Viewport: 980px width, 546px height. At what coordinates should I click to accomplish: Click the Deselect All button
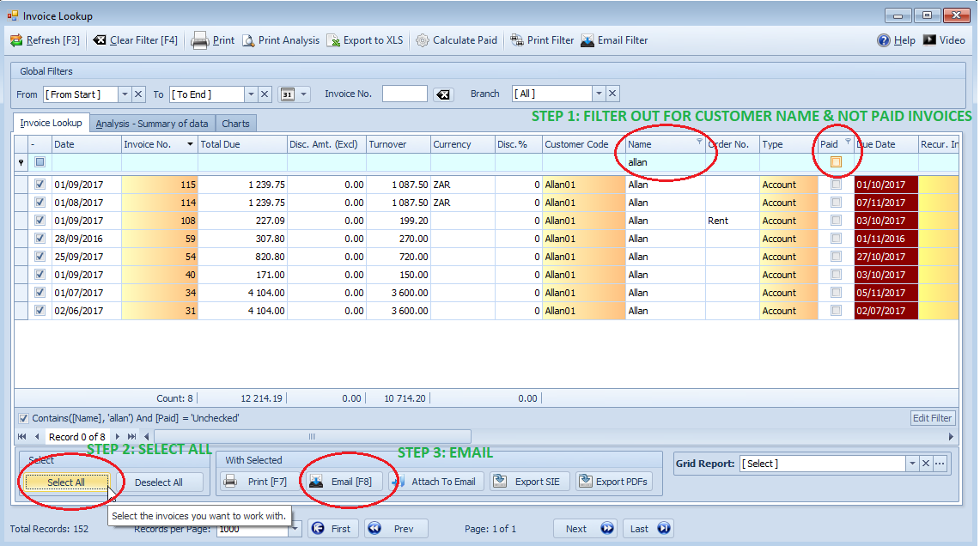(x=159, y=482)
